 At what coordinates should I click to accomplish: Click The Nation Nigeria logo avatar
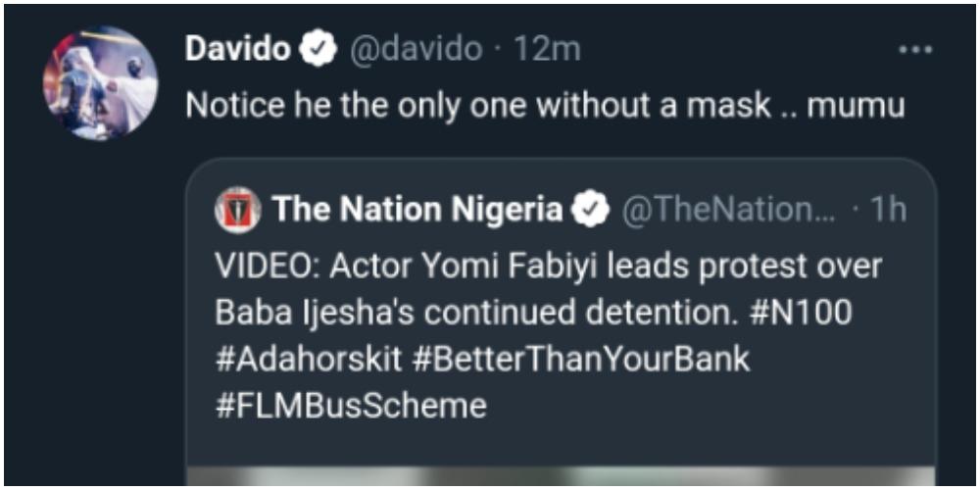237,209
